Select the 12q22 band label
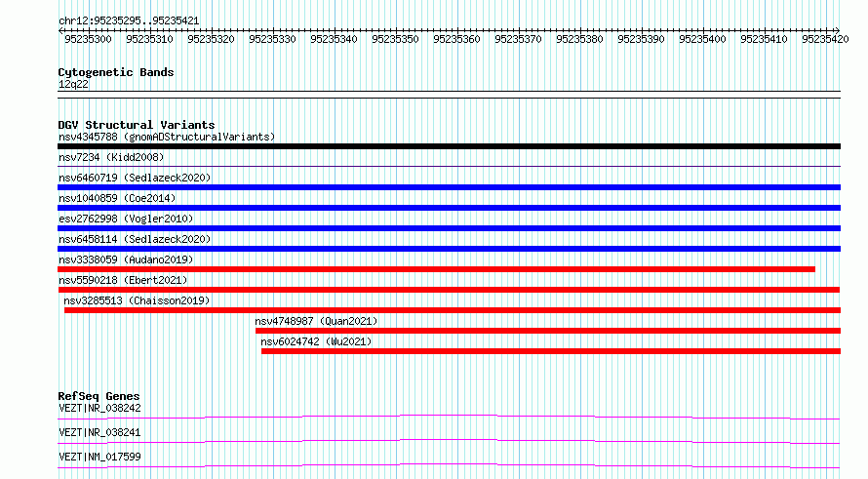The width and height of the screenshot is (868, 479). pos(73,84)
